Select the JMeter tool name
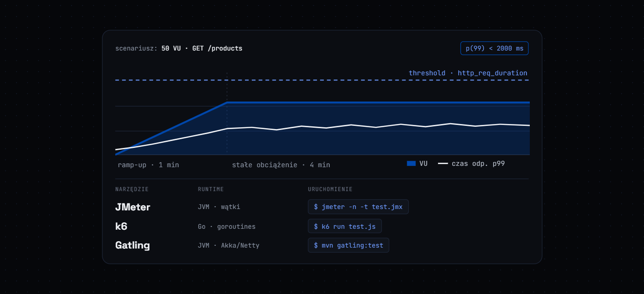Image resolution: width=644 pixels, height=294 pixels. [133, 207]
